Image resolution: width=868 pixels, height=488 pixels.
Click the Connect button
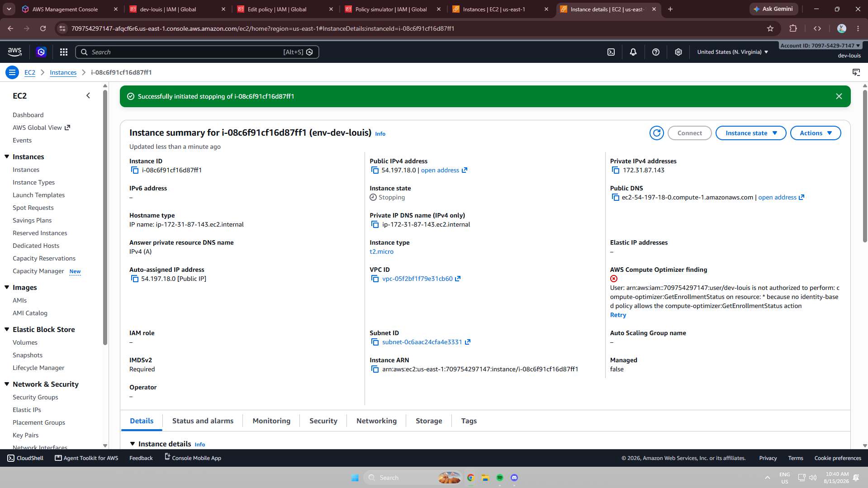(690, 133)
